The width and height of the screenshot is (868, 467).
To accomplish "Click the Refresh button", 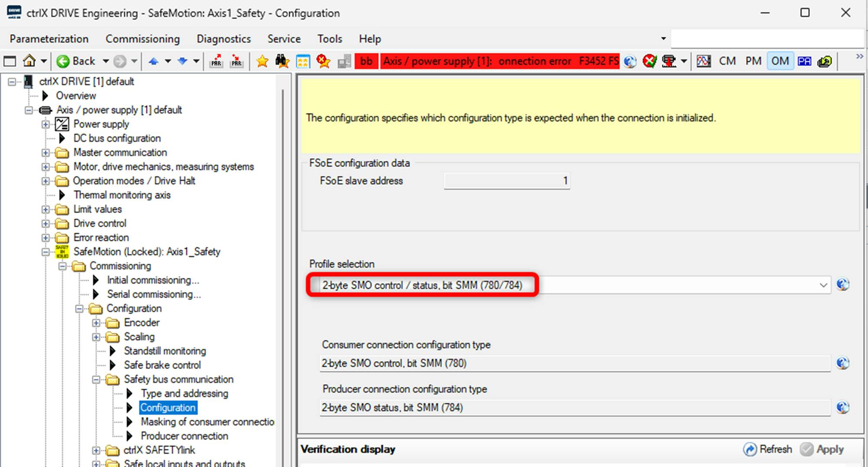I will point(768,449).
